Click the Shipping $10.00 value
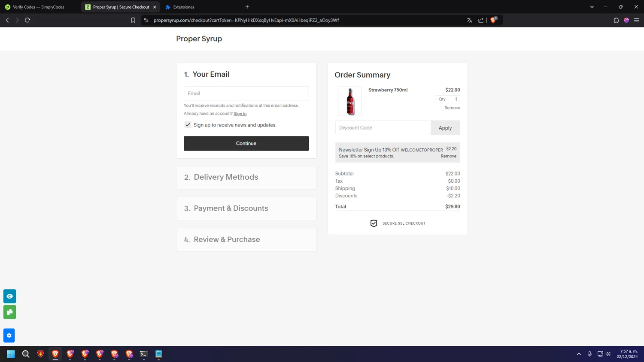644x362 pixels. pos(453,188)
